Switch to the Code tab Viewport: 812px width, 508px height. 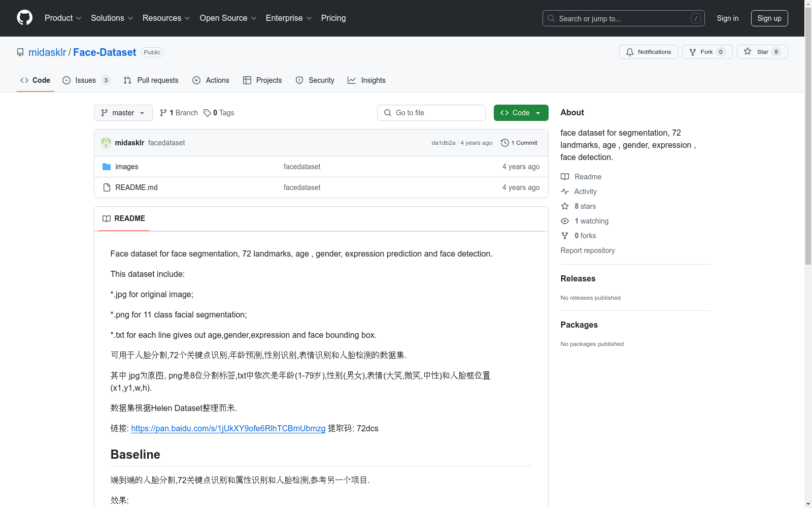click(x=36, y=80)
